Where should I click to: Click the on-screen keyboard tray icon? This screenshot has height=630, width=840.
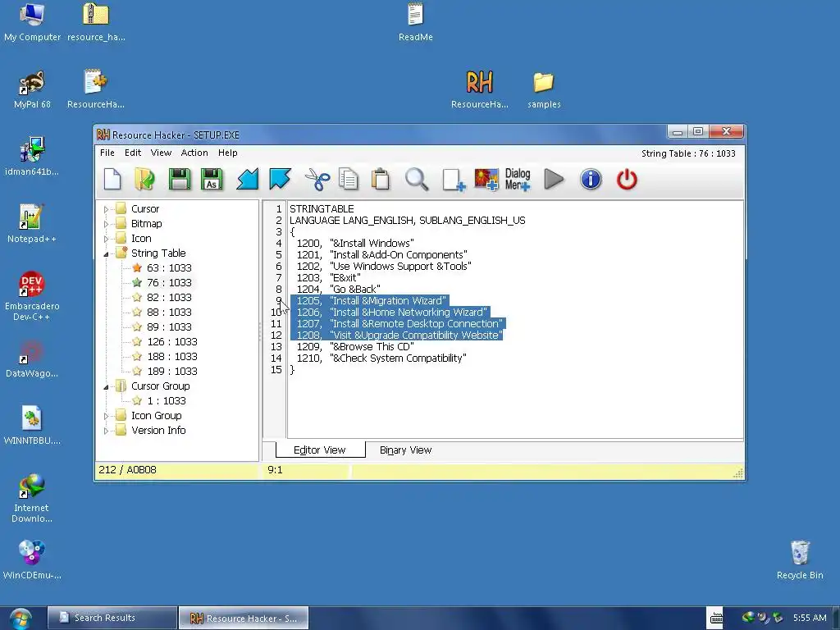click(716, 618)
